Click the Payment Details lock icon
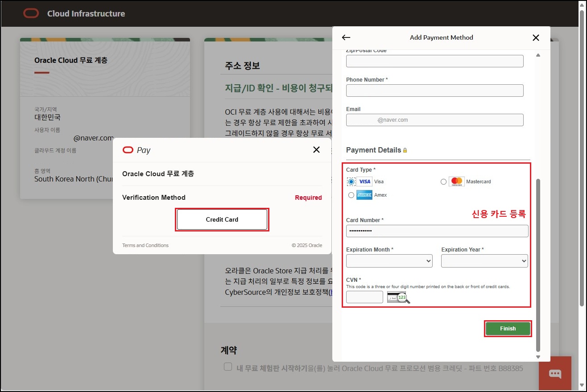 (405, 150)
